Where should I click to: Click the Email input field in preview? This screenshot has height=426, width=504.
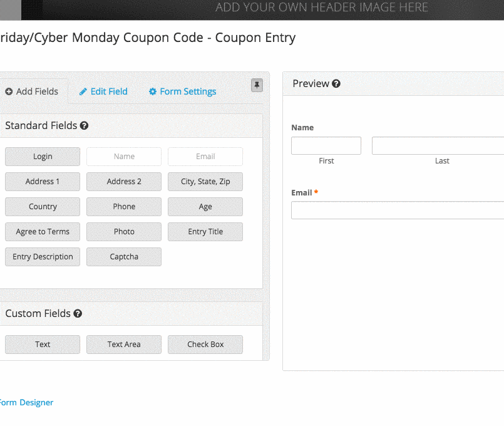[398, 210]
